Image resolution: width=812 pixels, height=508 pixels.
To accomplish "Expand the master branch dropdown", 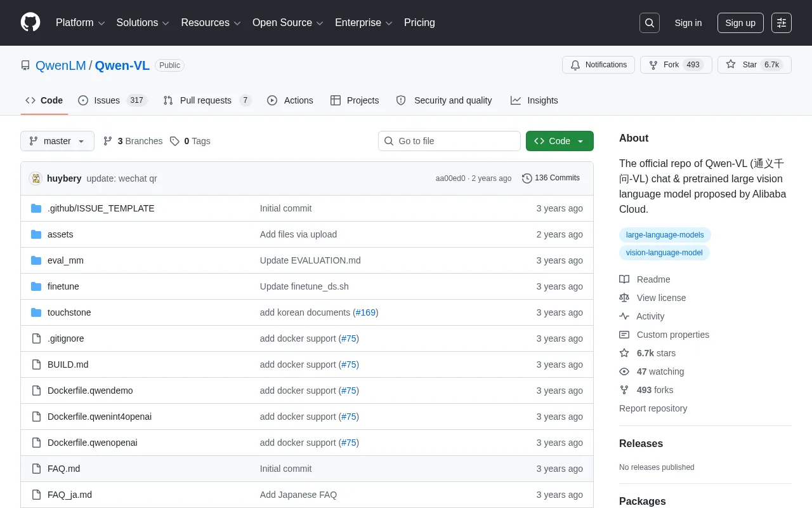I will click(x=57, y=141).
